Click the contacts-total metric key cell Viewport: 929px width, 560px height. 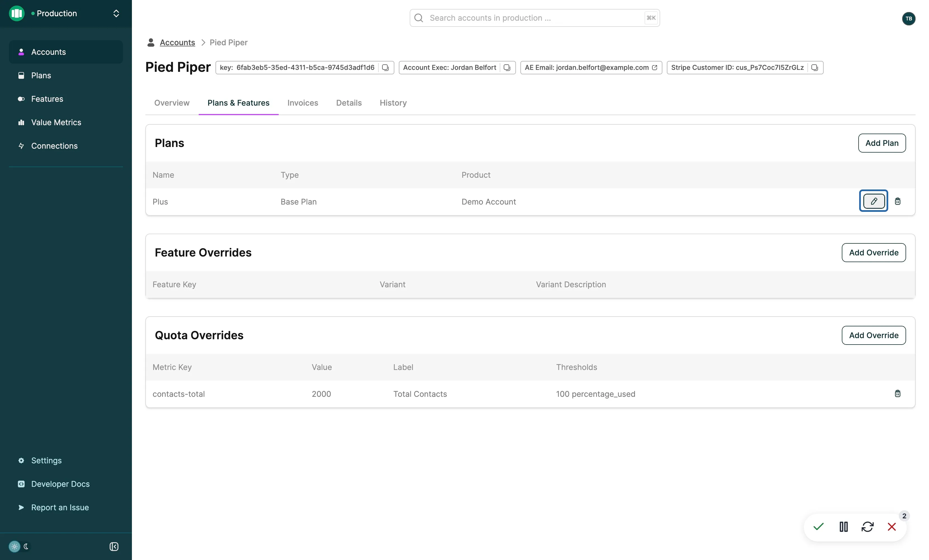[x=179, y=394]
